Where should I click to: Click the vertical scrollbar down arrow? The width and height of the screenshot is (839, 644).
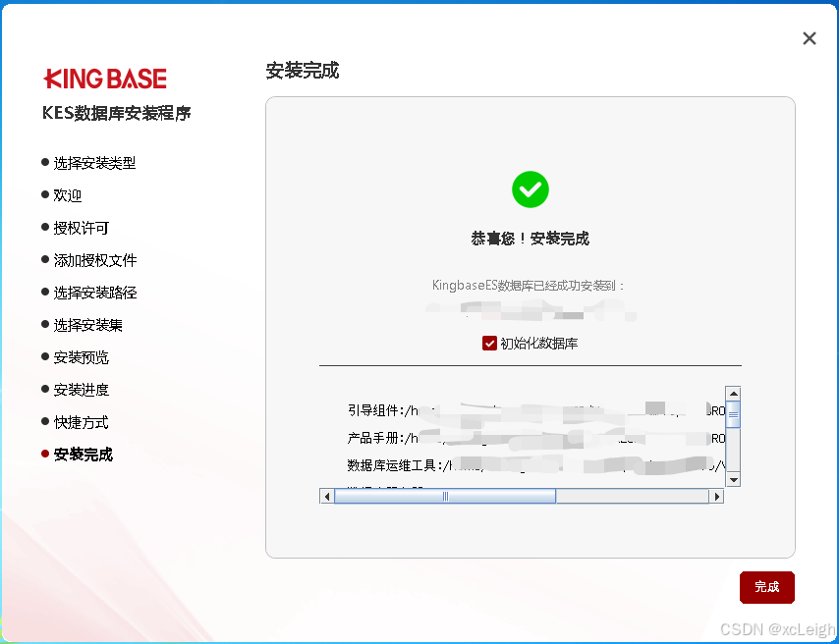point(733,479)
